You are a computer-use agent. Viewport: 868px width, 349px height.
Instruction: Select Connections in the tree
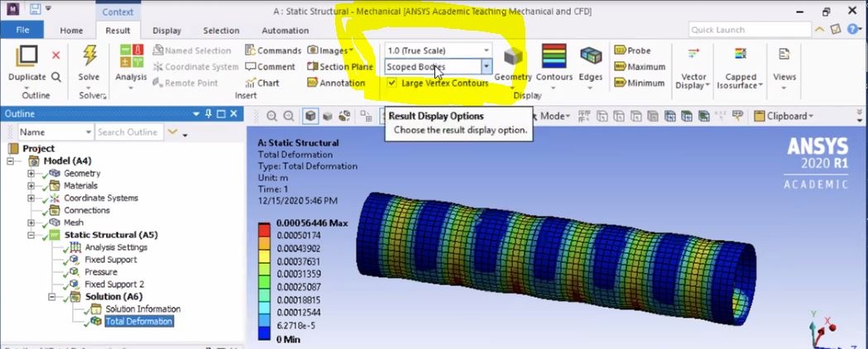pyautogui.click(x=87, y=210)
